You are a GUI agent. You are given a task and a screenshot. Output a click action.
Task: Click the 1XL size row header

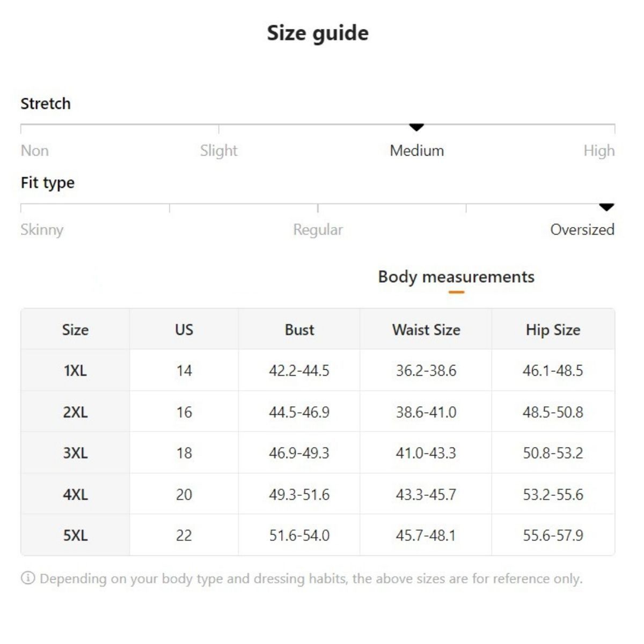[75, 370]
